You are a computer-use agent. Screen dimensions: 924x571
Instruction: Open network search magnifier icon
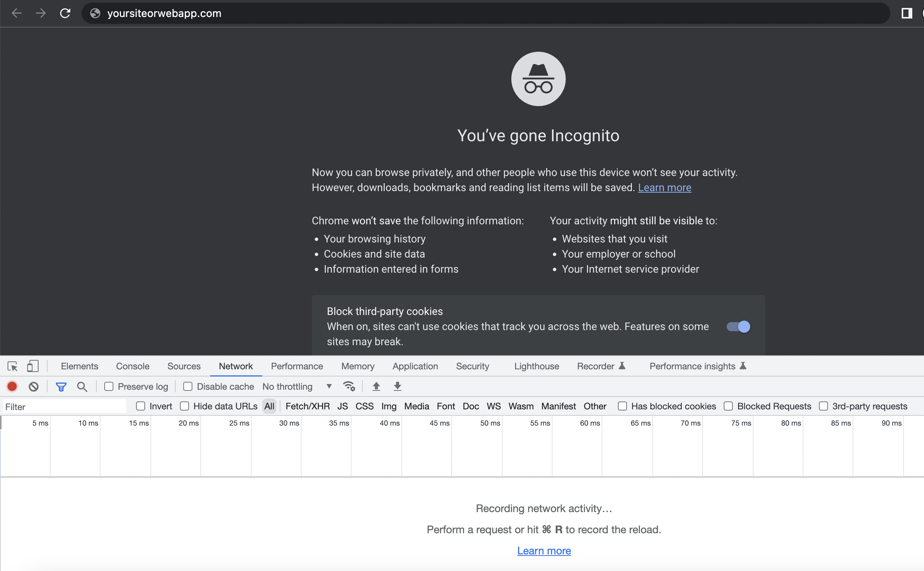coord(82,386)
